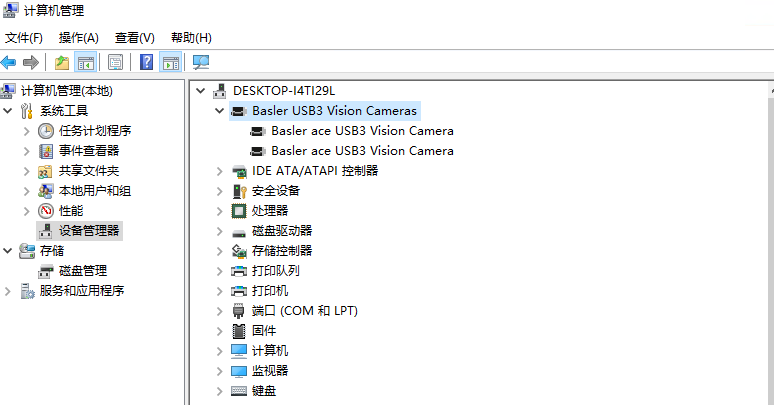
Task: Select 磁盘管理 in the left tree
Action: 83,271
